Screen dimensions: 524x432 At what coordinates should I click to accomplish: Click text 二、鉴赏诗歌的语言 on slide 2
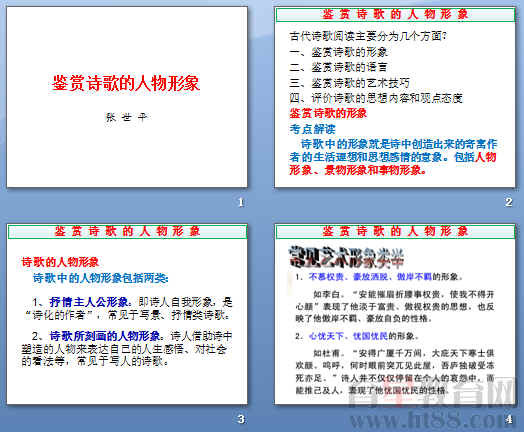pyautogui.click(x=338, y=67)
